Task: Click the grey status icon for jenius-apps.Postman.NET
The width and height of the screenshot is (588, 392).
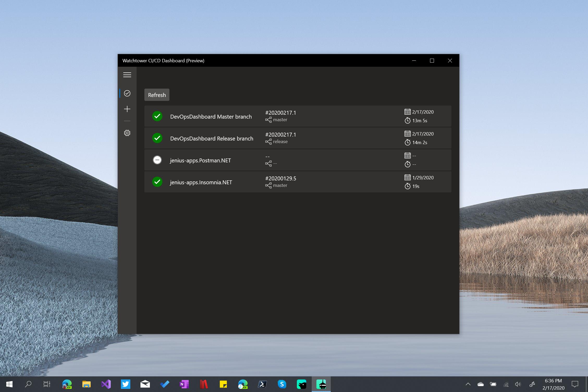Action: click(x=157, y=160)
